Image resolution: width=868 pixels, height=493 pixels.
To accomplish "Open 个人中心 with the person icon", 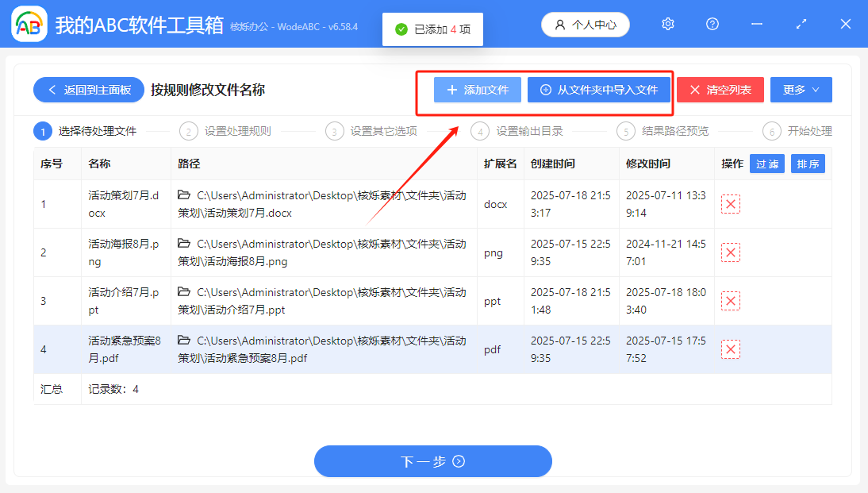I will coord(585,24).
